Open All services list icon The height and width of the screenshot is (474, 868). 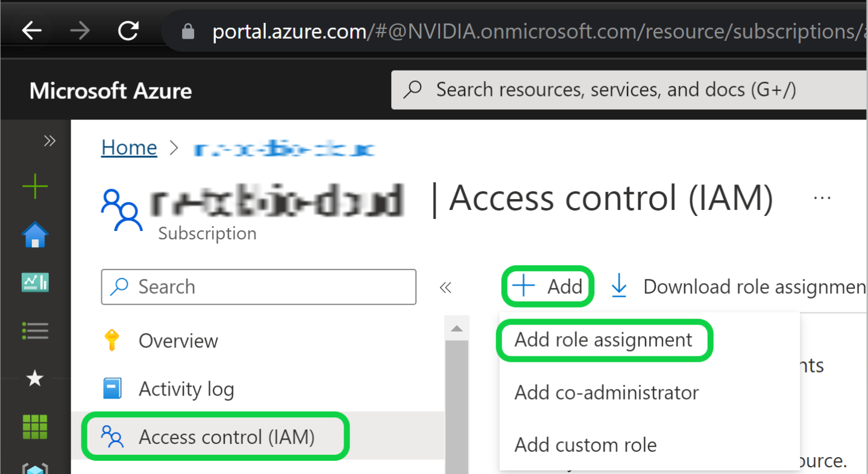pyautogui.click(x=35, y=330)
